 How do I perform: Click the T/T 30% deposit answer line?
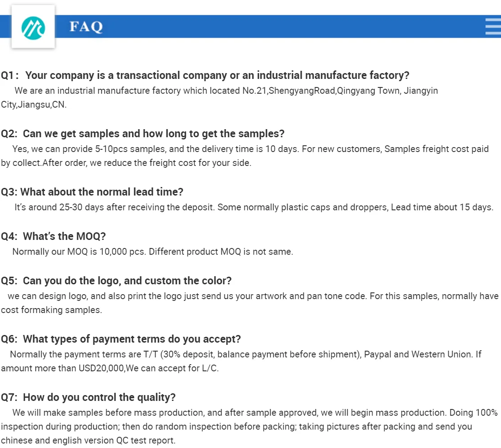click(245, 354)
